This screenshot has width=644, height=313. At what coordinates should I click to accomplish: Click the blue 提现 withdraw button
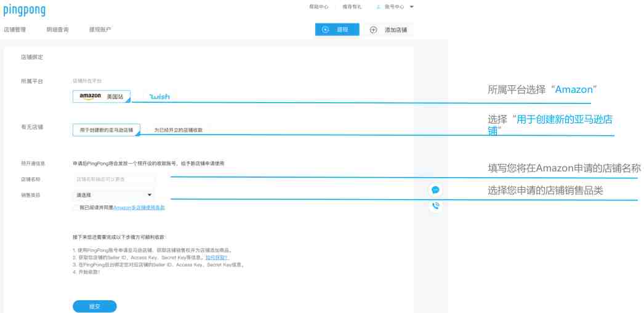click(337, 30)
